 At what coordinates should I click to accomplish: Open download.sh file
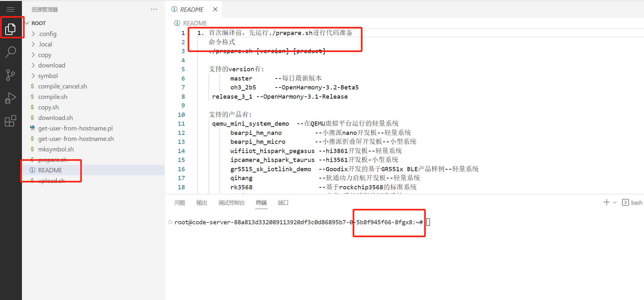tap(55, 118)
